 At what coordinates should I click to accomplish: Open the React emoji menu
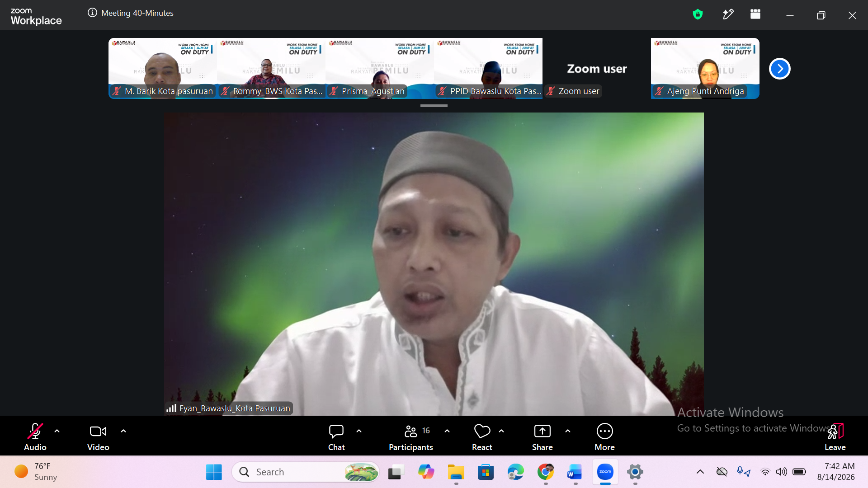(x=482, y=437)
